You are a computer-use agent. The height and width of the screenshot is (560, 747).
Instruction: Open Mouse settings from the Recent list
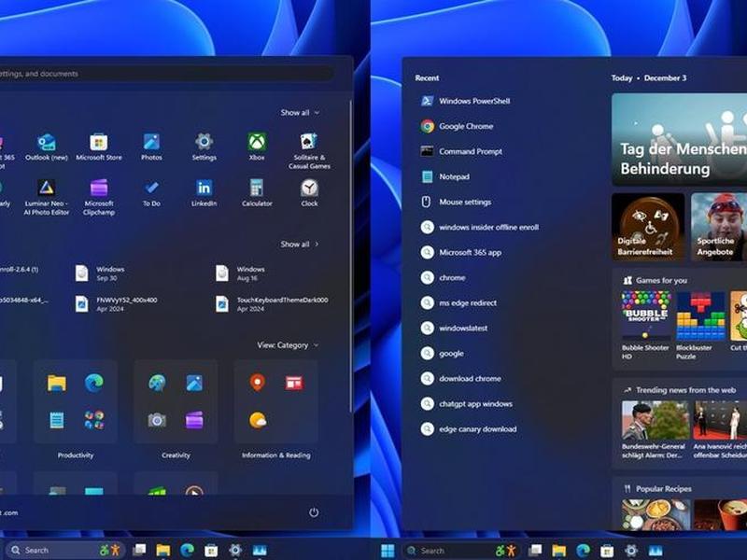click(x=456, y=202)
